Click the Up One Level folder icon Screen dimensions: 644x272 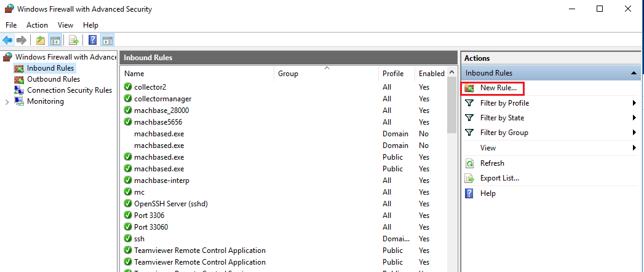pyautogui.click(x=41, y=41)
